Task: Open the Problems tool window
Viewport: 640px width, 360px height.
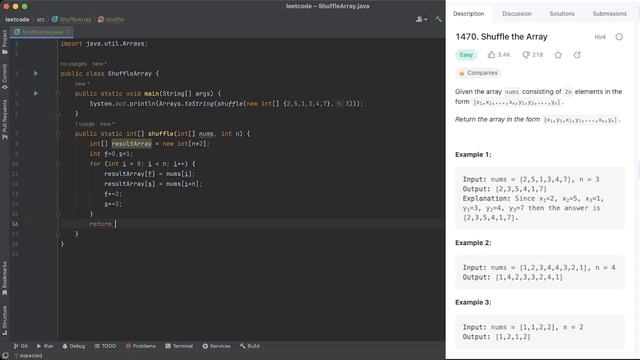Action: coord(140,346)
